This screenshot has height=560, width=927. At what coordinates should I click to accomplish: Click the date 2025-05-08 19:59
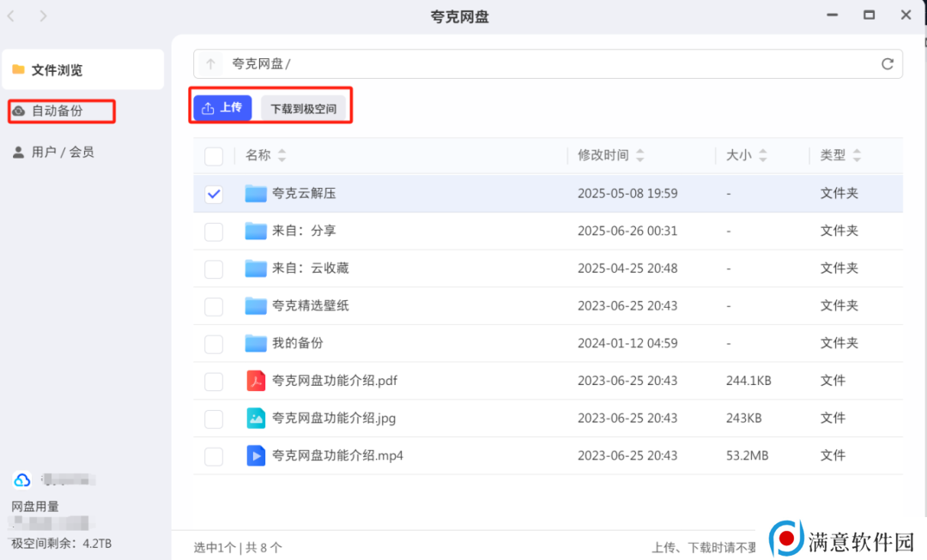point(627,193)
